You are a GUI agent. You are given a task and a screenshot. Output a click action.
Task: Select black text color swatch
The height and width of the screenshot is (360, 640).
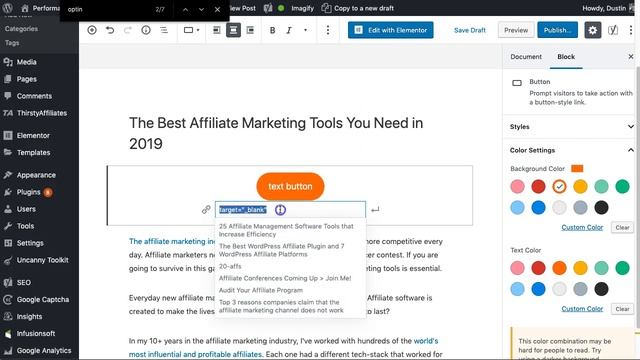click(601, 289)
